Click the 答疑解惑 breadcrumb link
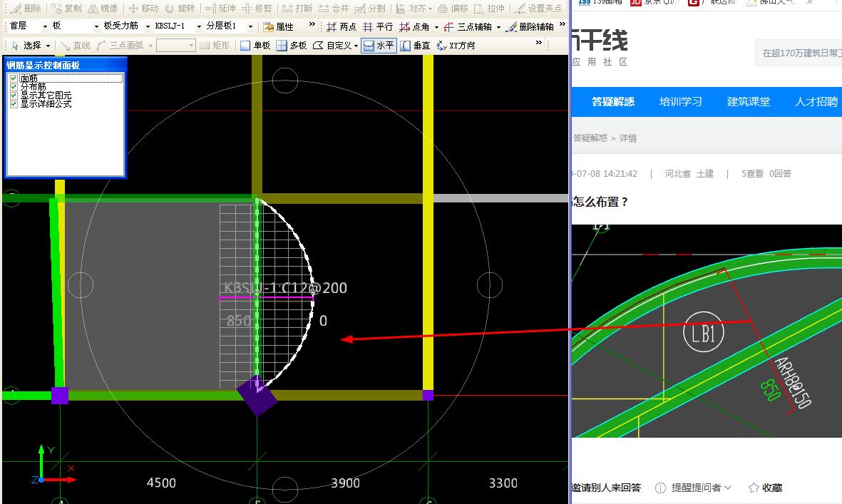The image size is (842, 504). tap(590, 138)
